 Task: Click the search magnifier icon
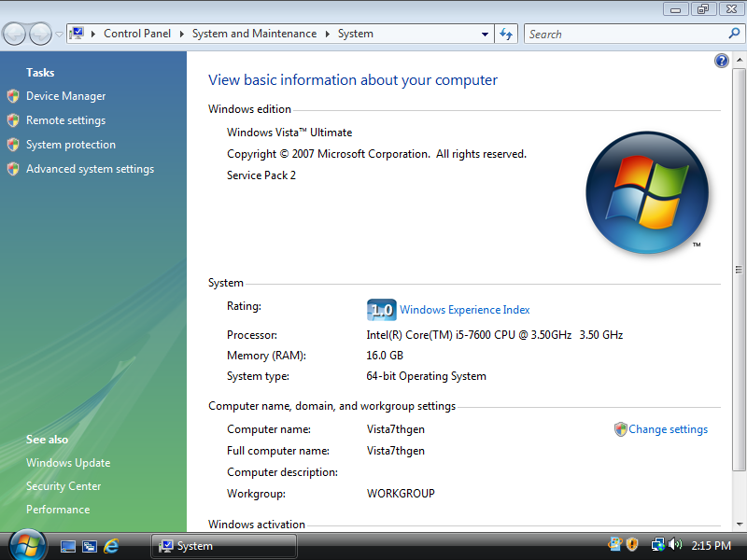click(x=735, y=34)
